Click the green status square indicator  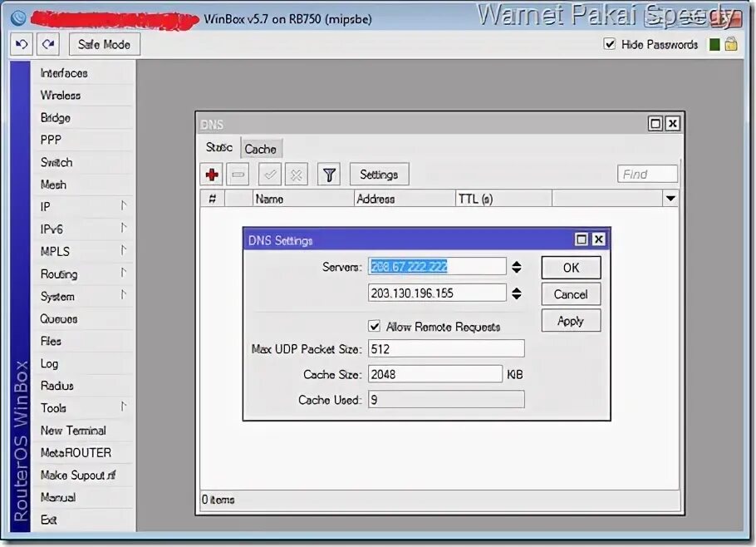714,45
